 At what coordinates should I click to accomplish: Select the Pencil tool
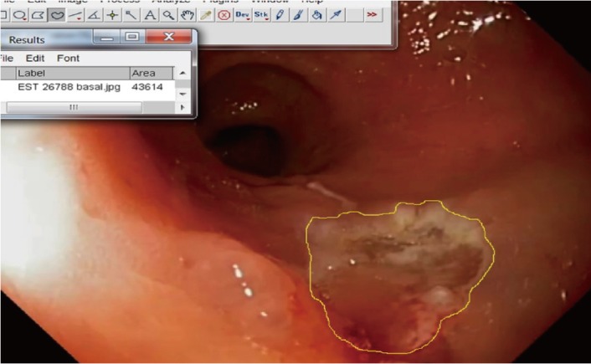(x=280, y=15)
